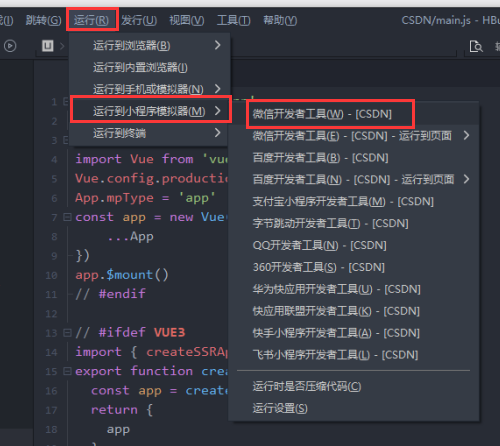Click the code text app.$mount()
The width and height of the screenshot is (500, 446).
click(x=122, y=275)
